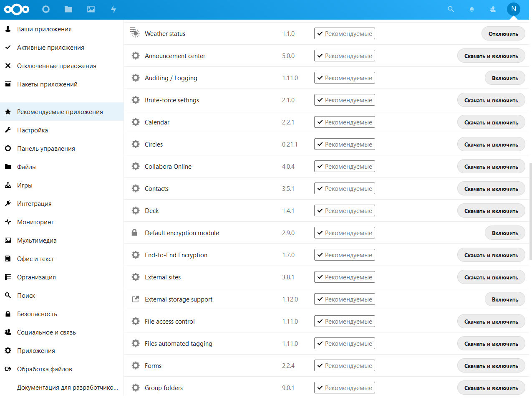Image resolution: width=532 pixels, height=398 pixels.
Task: Open the Интеграция category
Action: tap(62, 204)
